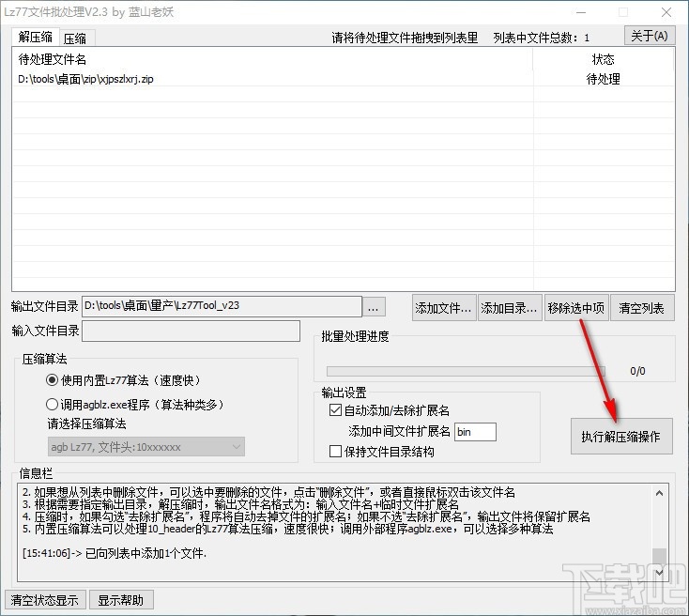Screen dimensions: 689x616
Task: Click the info panel scroll-down arrow
Action: pos(659,572)
